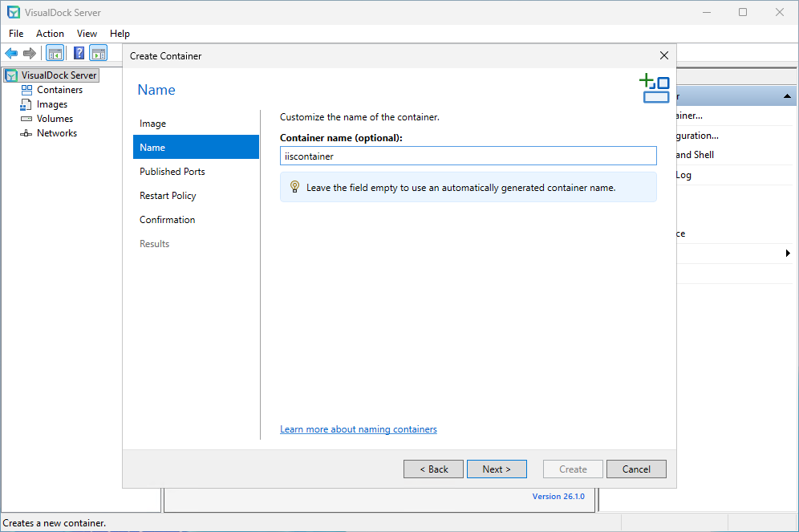
Task: Click the Images tree icon
Action: click(26, 104)
